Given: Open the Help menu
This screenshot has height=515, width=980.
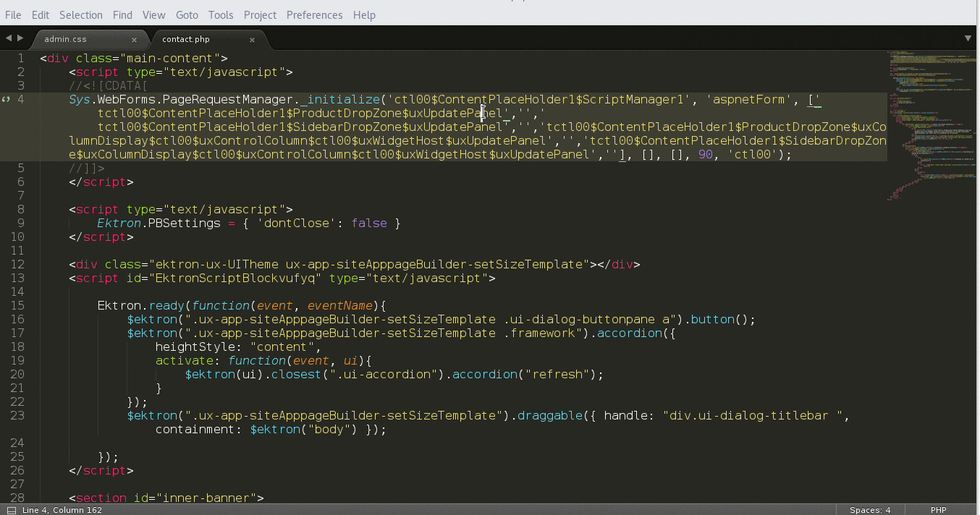Looking at the screenshot, I should [364, 14].
